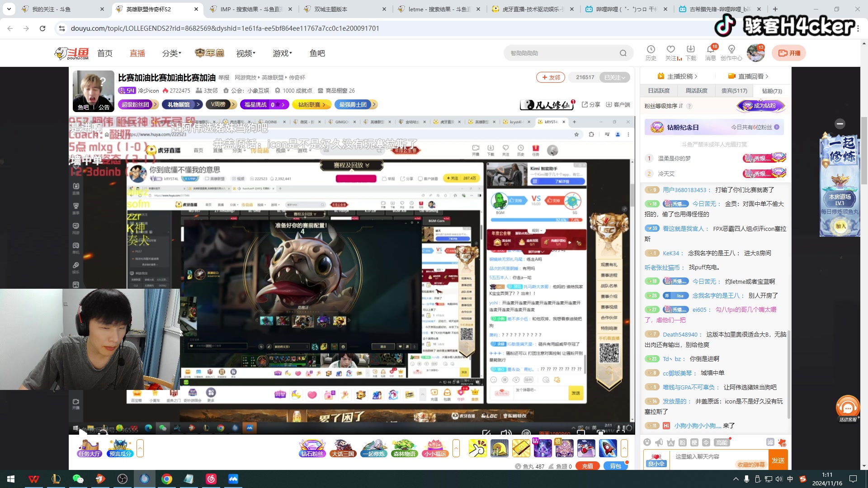
Task: Open the 任务大厅 task hall icon
Action: (x=89, y=448)
